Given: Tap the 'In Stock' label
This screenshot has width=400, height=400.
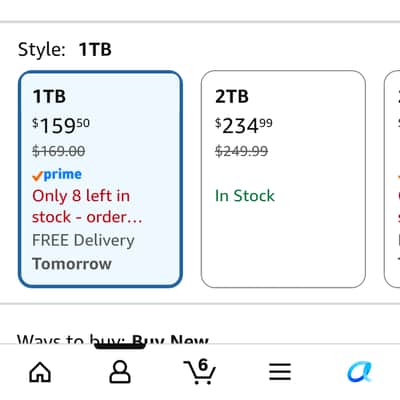Looking at the screenshot, I should coord(245,196).
